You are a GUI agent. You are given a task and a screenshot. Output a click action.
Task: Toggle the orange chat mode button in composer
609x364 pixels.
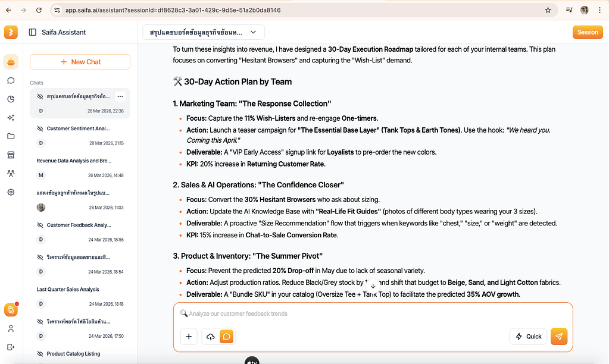tap(226, 337)
